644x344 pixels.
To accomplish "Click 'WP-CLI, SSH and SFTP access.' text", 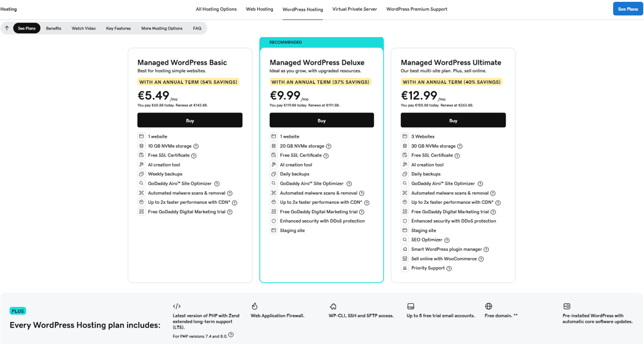I will [361, 316].
